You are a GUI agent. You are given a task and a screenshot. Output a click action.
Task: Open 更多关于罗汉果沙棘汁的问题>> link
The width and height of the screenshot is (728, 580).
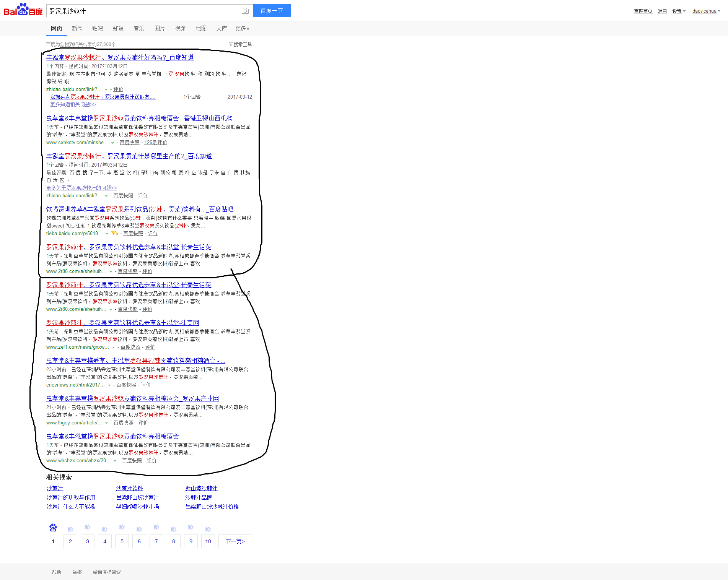click(x=81, y=188)
